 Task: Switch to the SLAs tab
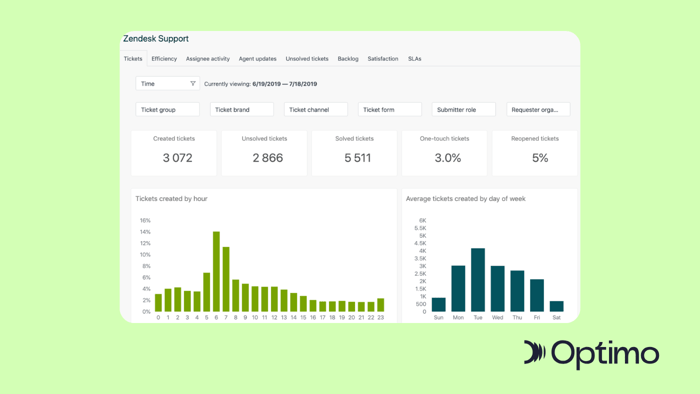point(414,58)
